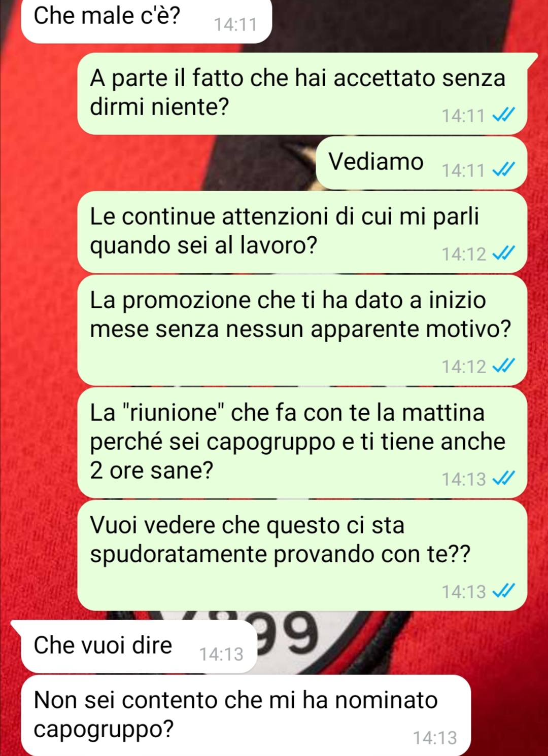Select the 'La "riunione" che fa con te' message
This screenshot has height=756, width=548.
[x=302, y=443]
